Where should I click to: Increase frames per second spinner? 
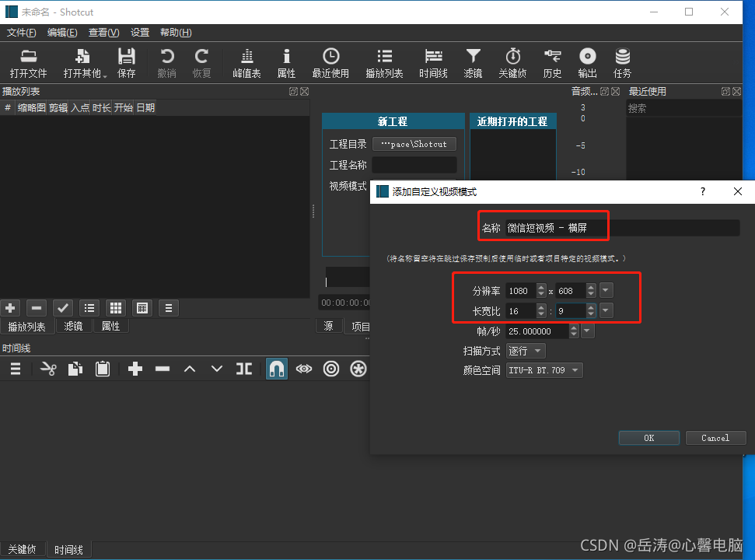(573, 327)
